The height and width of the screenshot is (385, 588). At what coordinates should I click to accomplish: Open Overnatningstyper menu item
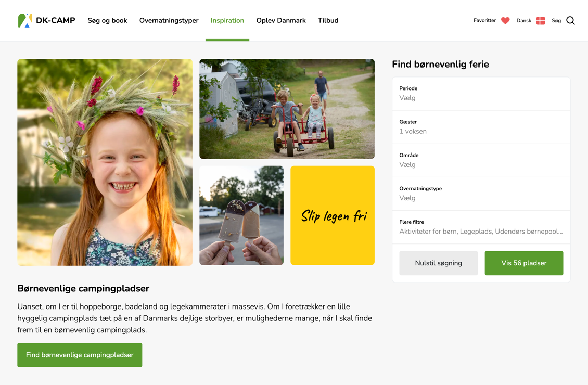tap(169, 21)
